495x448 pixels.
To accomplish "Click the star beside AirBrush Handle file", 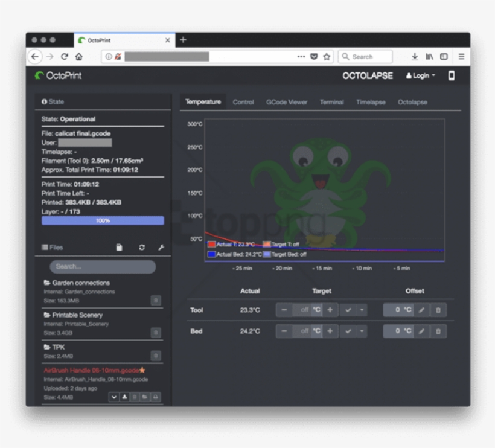I will coord(142,370).
